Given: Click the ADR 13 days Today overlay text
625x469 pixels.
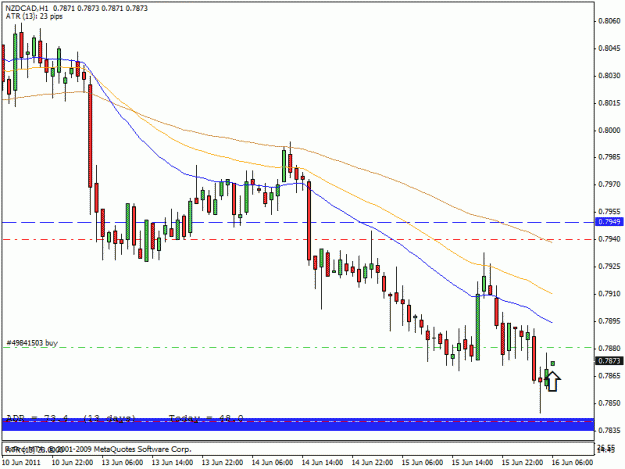Looking at the screenshot, I should 125,418.
